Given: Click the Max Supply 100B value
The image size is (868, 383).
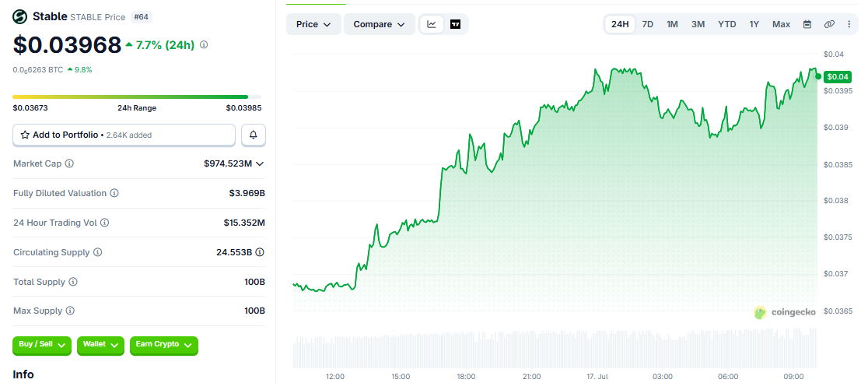Looking at the screenshot, I should point(254,311).
